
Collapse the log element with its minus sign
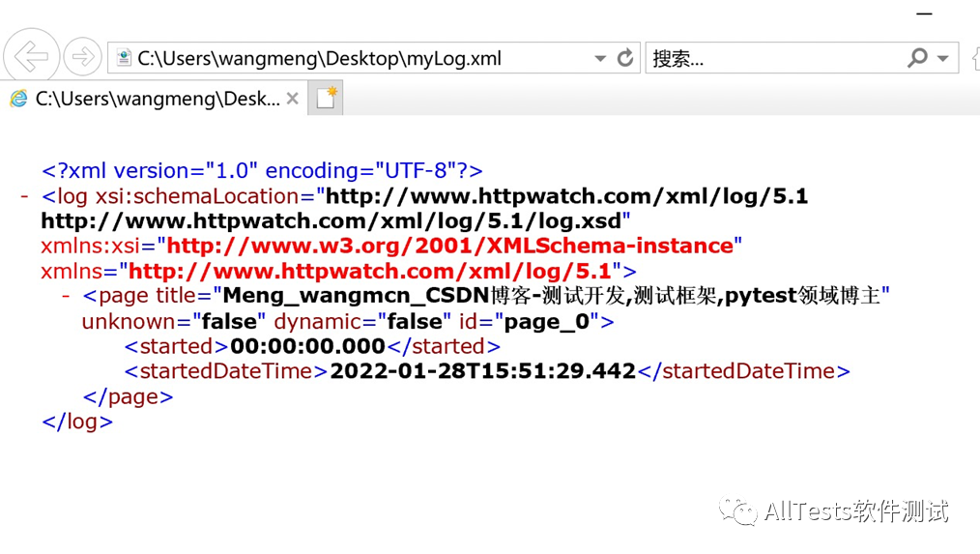pyautogui.click(x=24, y=196)
